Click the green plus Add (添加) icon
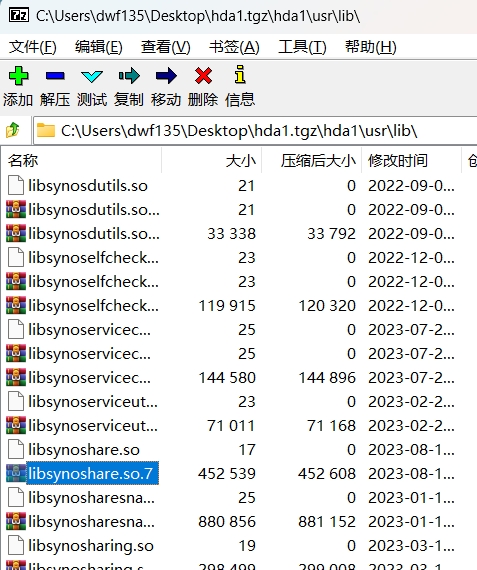477x570 pixels. (x=18, y=76)
